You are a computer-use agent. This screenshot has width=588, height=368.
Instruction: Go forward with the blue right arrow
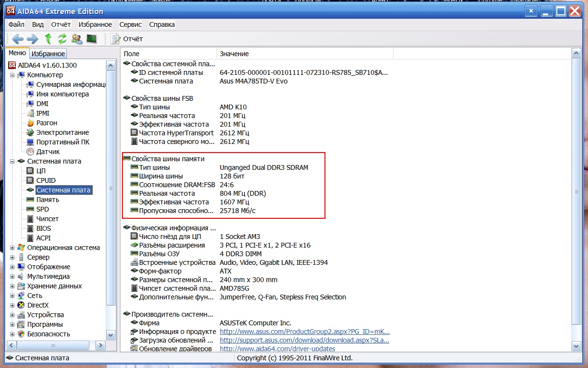pyautogui.click(x=33, y=39)
